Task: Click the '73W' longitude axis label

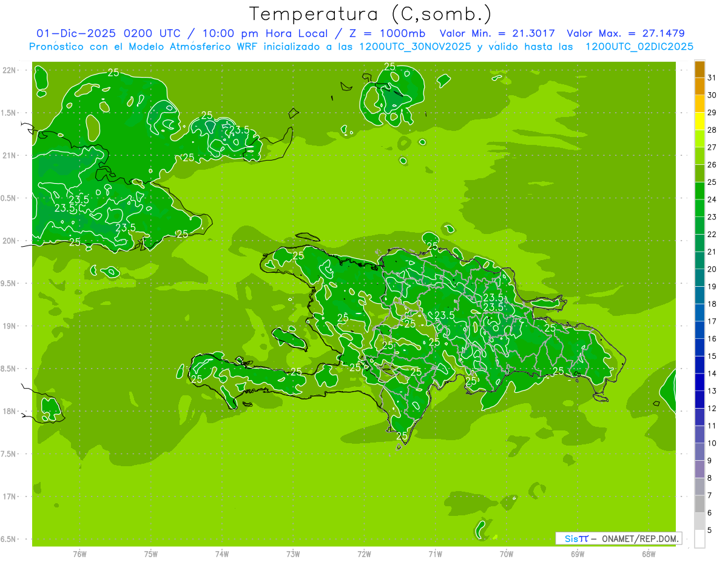Action: (293, 554)
